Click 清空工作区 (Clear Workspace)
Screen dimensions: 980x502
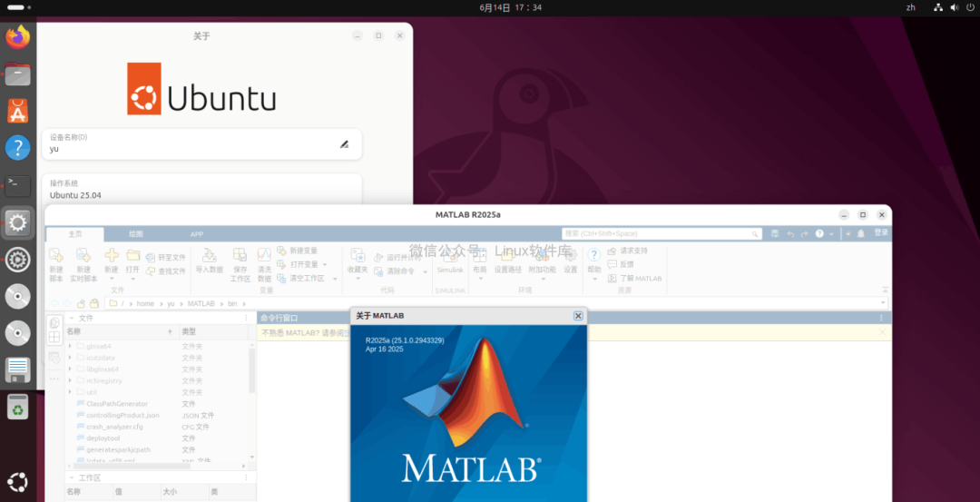coord(301,278)
